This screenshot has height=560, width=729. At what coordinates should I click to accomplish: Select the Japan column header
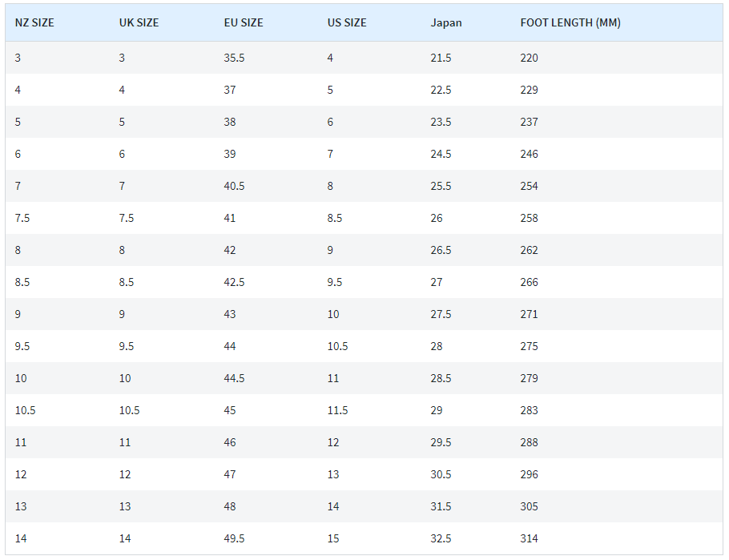click(x=446, y=22)
